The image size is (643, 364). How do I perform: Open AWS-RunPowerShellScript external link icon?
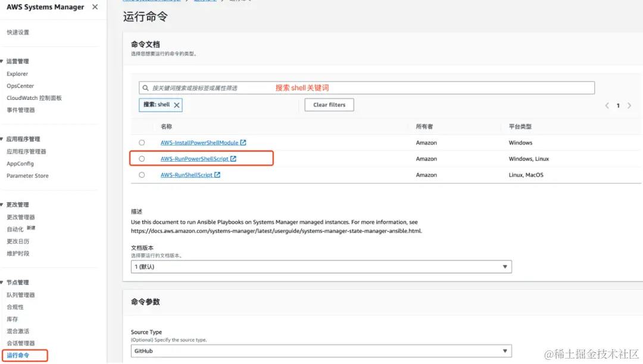coord(233,159)
